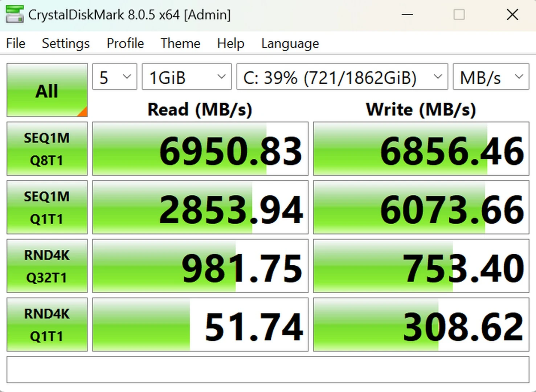This screenshot has height=392, width=536.
Task: Open the Language menu
Action: 290,44
